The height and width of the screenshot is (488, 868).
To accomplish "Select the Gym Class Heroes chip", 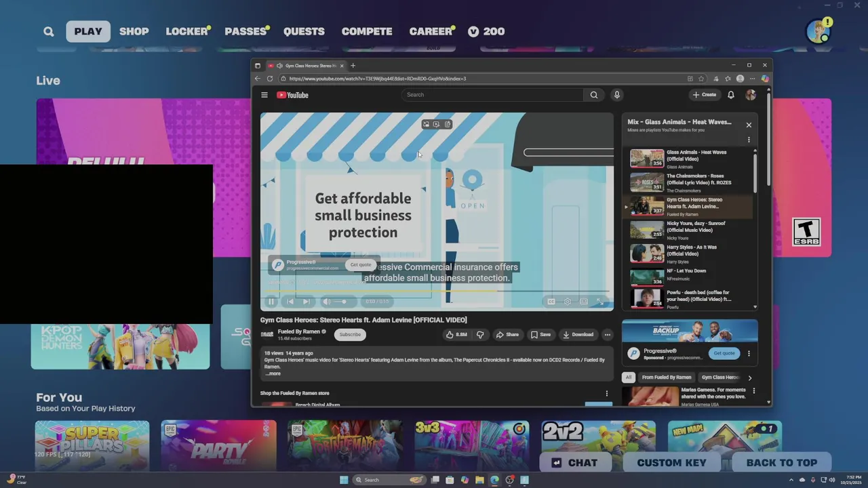I will coord(719,378).
